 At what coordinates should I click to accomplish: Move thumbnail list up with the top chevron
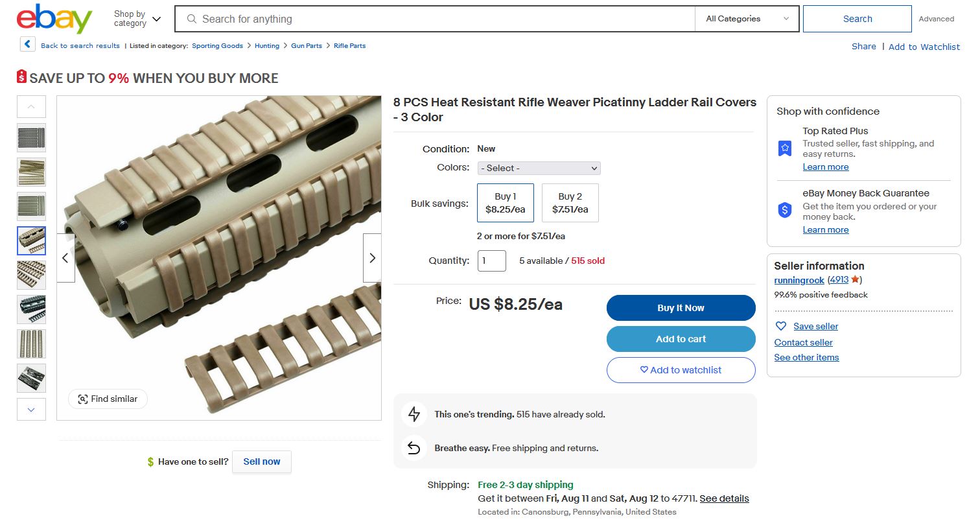click(x=31, y=106)
